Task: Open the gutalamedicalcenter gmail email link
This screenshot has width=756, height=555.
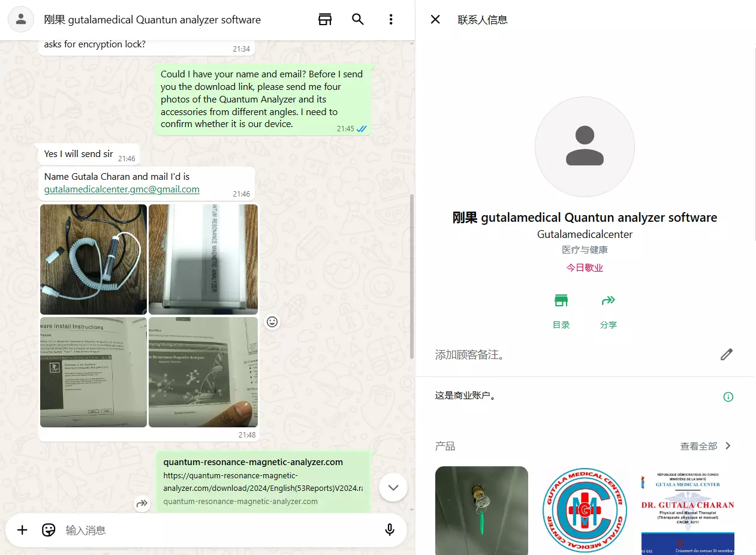Action: (122, 189)
